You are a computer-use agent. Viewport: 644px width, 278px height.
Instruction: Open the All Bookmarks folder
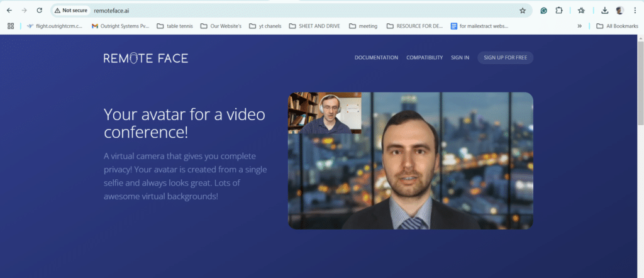pyautogui.click(x=618, y=26)
